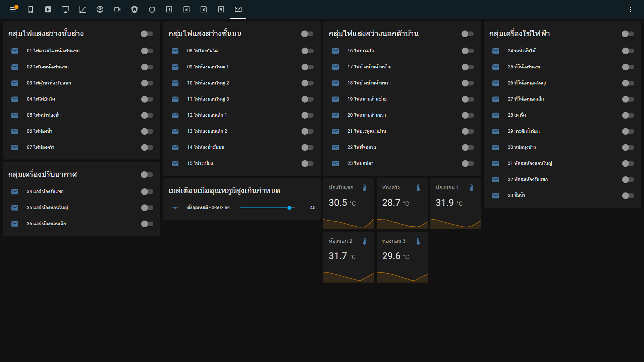Click envelope icon for row 15 ไฟระเบียง
Image resolution: width=644 pixels, height=362 pixels.
[175, 164]
